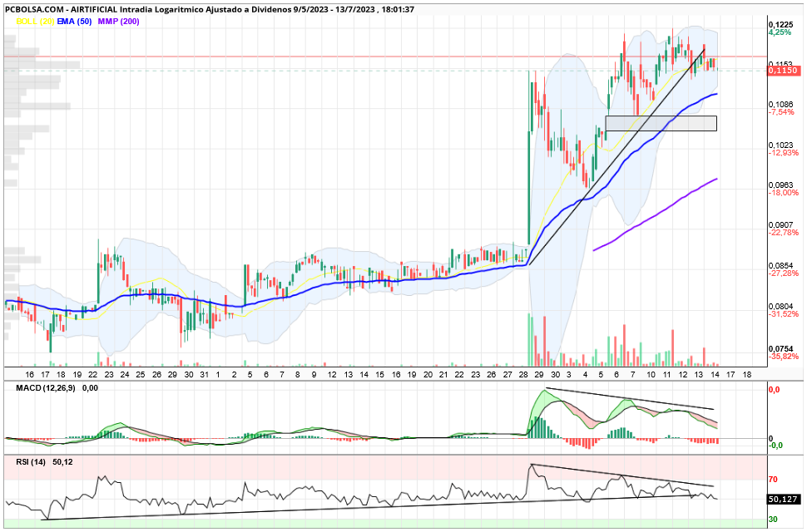This screenshot has height=532, width=807.
Task: Click the -27,28% percentage label
Action: [784, 273]
